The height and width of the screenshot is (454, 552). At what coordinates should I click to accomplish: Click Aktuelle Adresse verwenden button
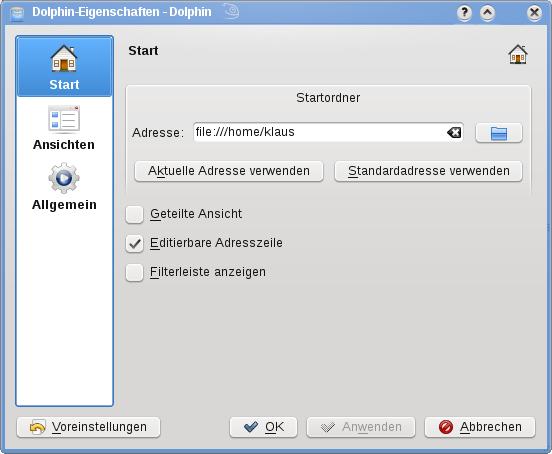click(229, 171)
